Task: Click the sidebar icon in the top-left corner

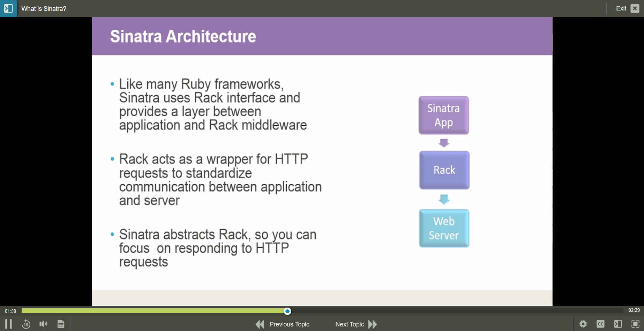Action: tap(8, 8)
